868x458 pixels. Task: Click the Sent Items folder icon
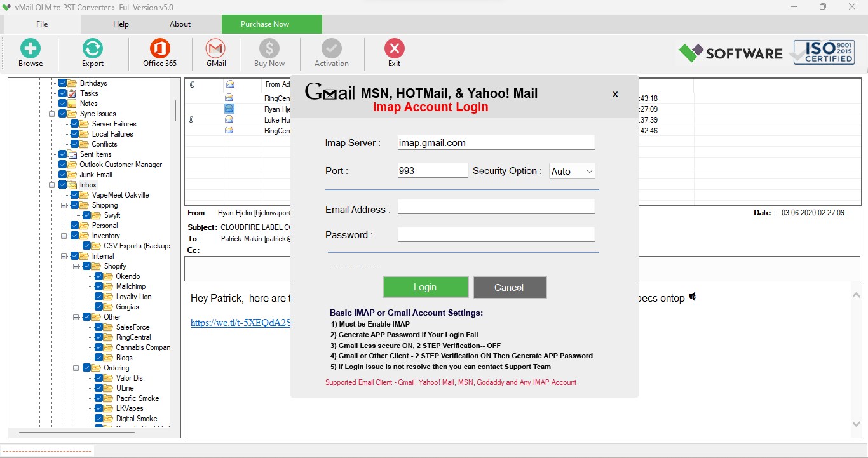tap(72, 154)
